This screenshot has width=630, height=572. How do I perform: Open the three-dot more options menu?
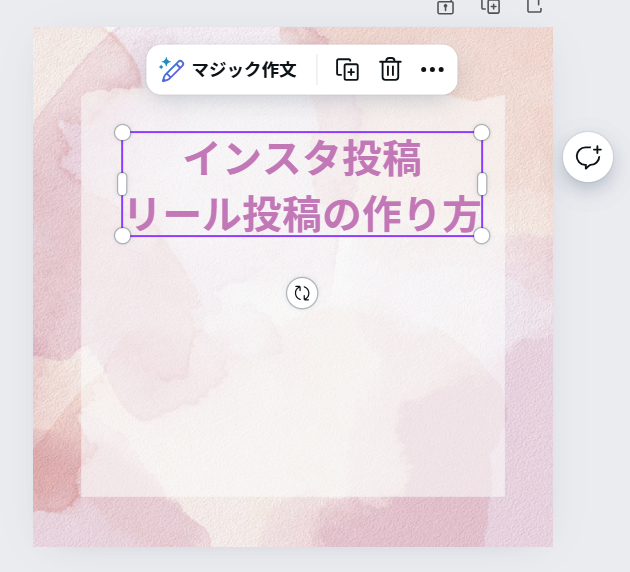pyautogui.click(x=432, y=70)
